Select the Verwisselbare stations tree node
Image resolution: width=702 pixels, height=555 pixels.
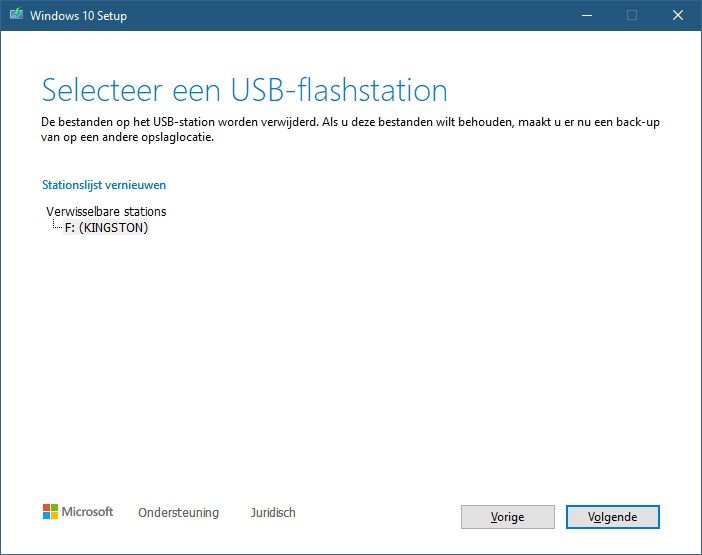(x=106, y=211)
